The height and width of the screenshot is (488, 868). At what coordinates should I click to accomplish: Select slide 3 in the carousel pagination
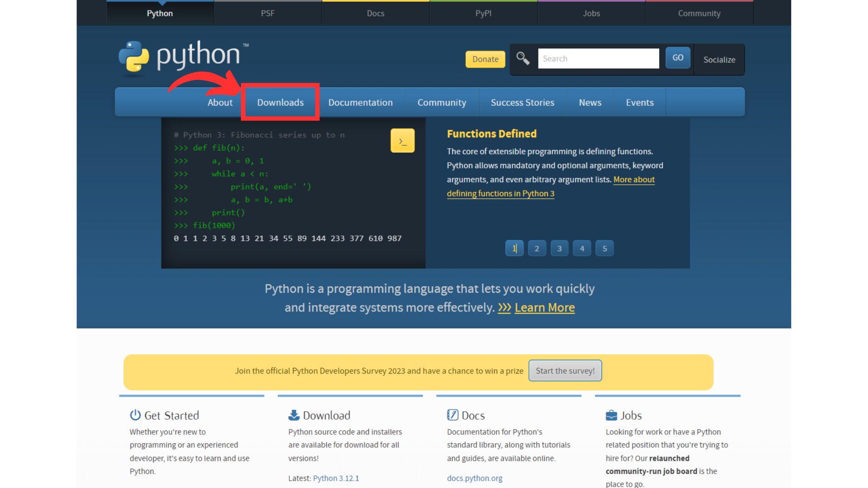559,248
